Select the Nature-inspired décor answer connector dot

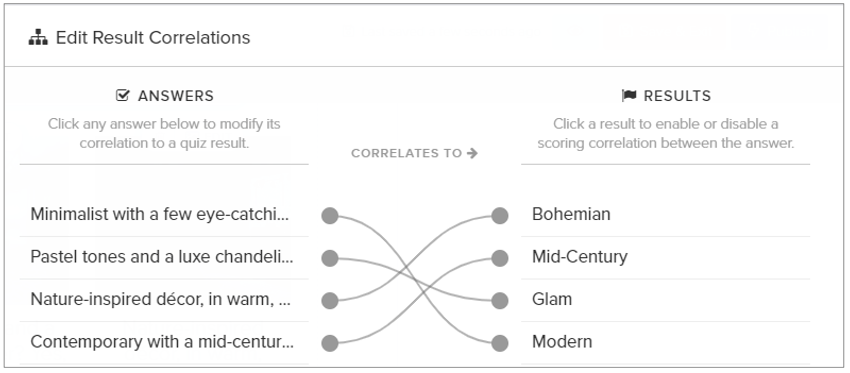[x=330, y=300]
